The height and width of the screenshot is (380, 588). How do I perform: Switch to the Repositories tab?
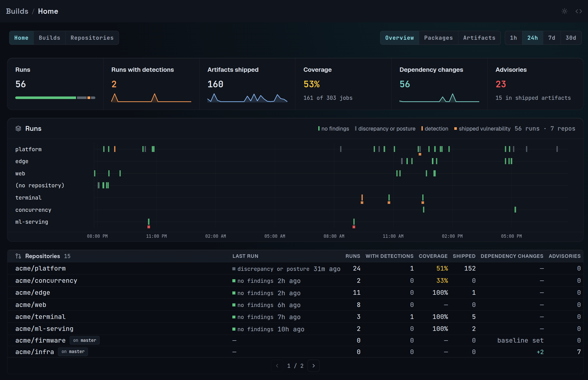point(92,38)
